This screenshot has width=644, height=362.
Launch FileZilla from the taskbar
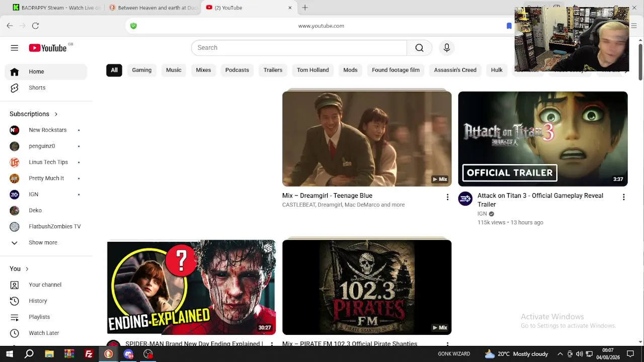(89, 354)
